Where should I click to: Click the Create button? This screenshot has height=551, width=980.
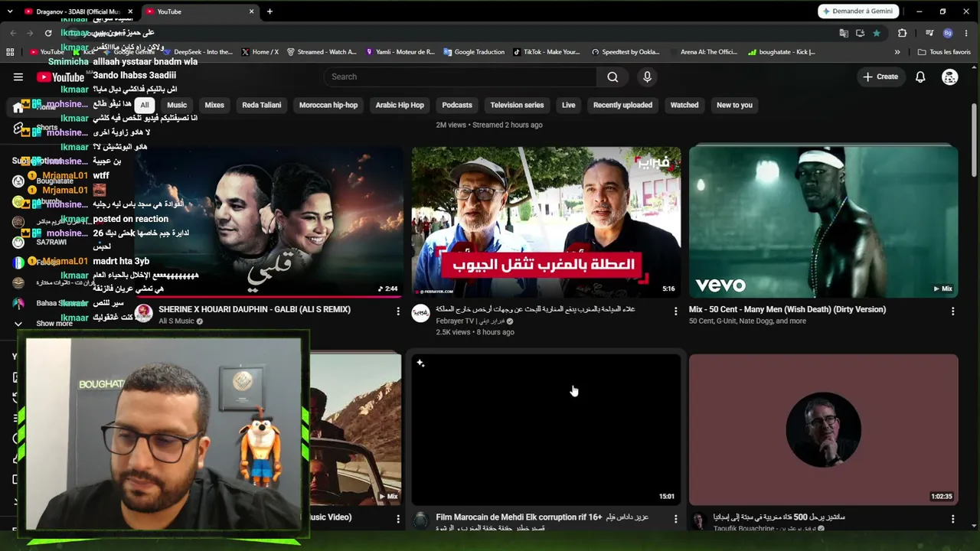[x=880, y=77]
